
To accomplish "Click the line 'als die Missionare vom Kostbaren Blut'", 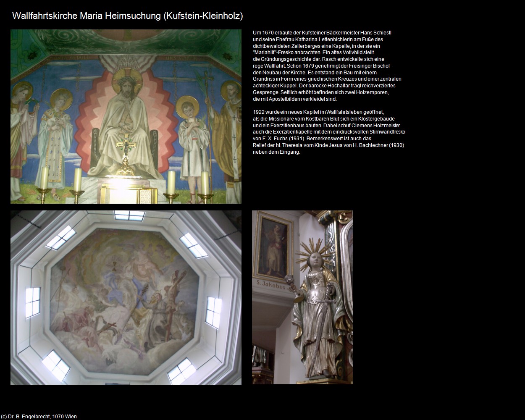I will [324, 119].
